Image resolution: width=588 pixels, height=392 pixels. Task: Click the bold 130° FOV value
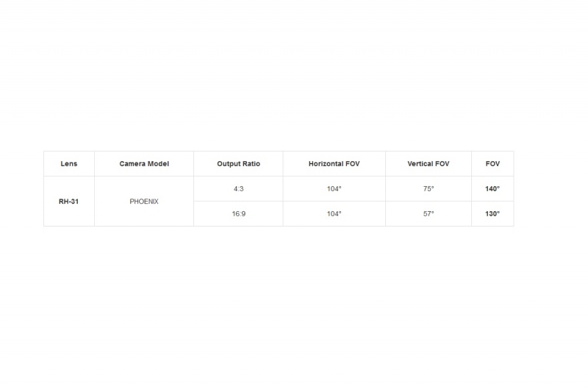tap(492, 214)
